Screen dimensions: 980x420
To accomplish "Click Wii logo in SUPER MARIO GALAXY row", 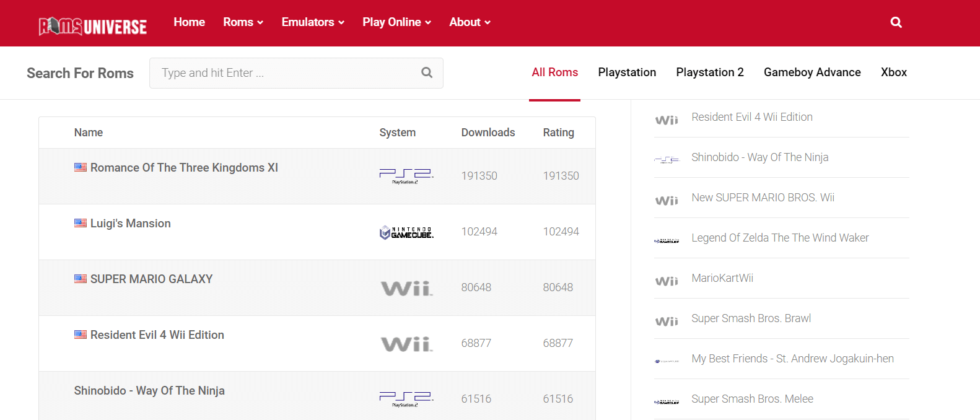I will [x=406, y=288].
